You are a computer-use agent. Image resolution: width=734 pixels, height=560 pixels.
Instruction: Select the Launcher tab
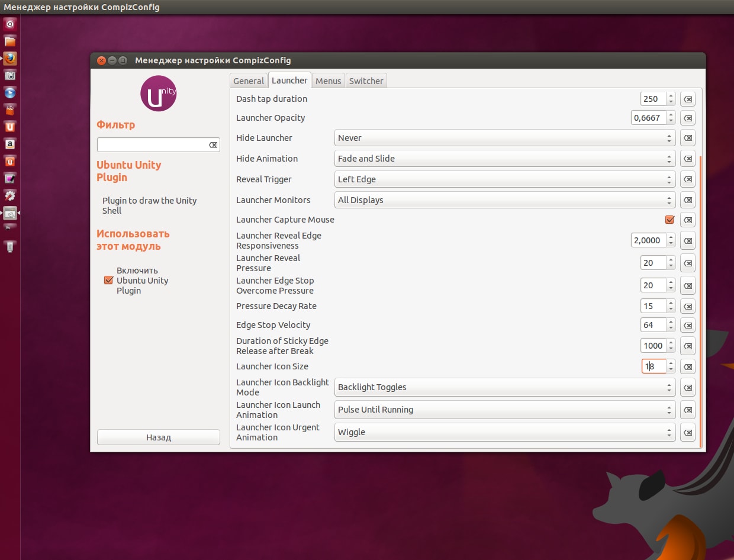tap(289, 80)
